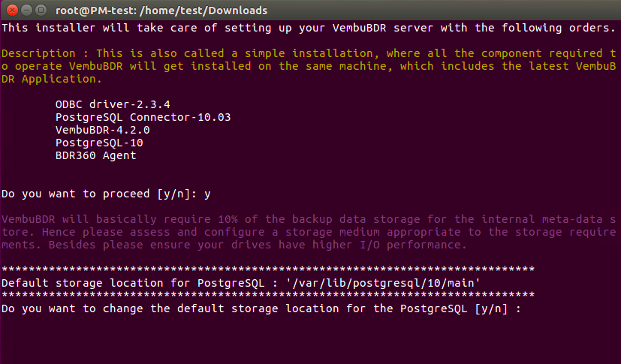Click the upper row of asterisks
621x364 pixels.
pos(268,270)
